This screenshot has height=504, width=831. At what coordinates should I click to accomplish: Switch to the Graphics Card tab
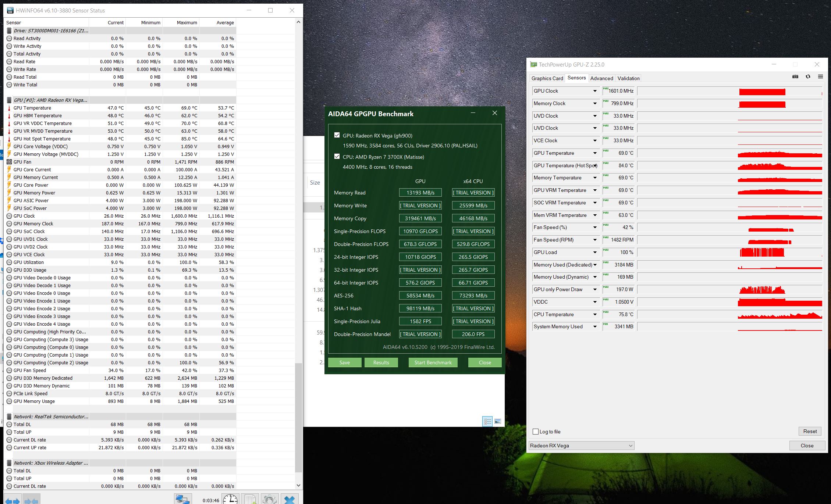click(547, 78)
